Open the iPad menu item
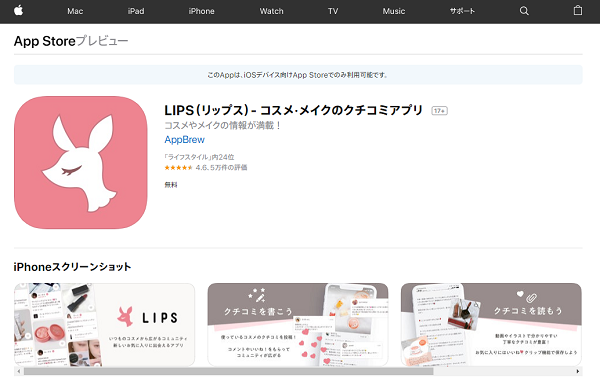The height and width of the screenshot is (382, 600). [136, 11]
